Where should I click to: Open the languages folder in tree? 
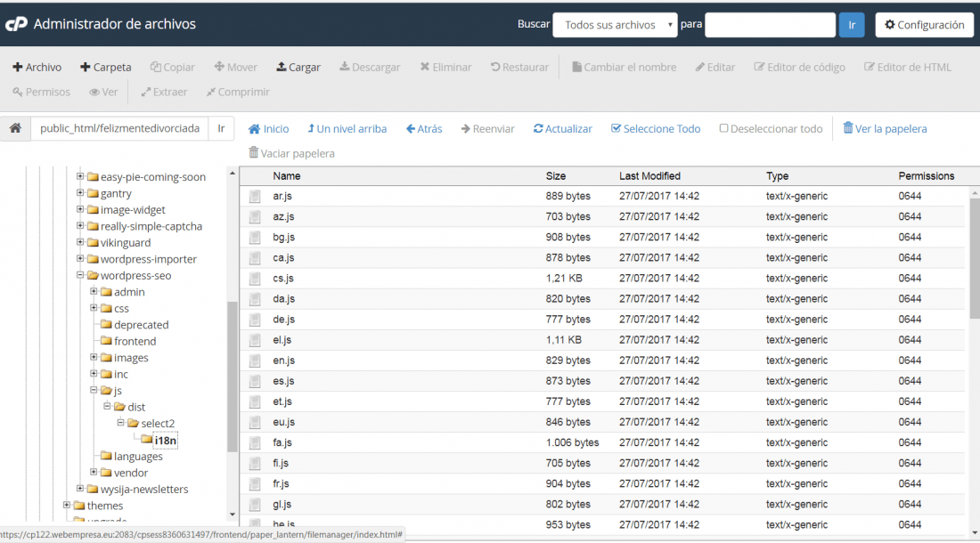[x=138, y=457]
